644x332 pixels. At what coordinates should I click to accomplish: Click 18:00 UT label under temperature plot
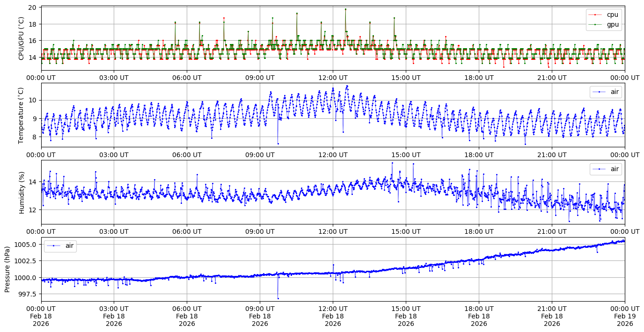tap(479, 155)
